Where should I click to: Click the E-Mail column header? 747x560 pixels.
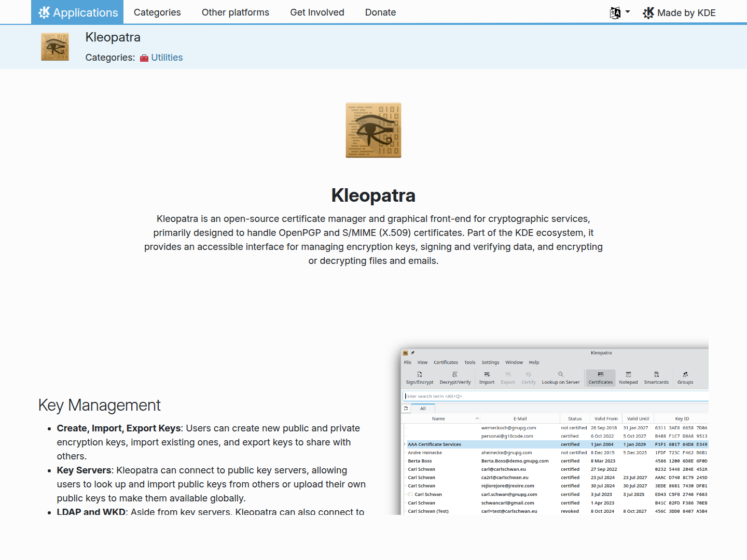pos(520,418)
